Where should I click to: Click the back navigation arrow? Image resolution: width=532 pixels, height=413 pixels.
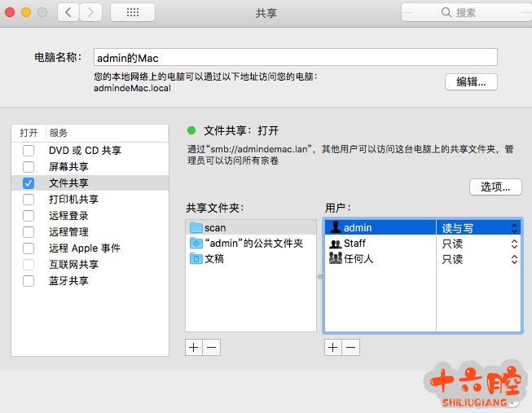[x=68, y=12]
